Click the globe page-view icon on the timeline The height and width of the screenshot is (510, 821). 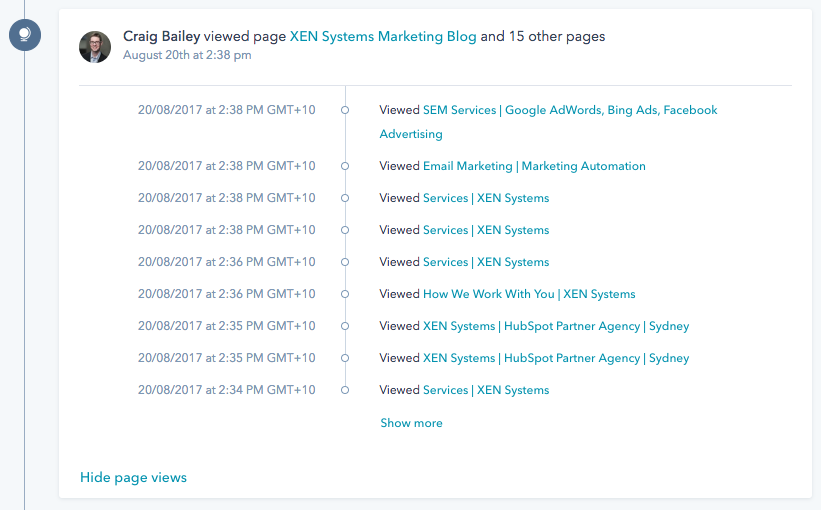tap(25, 35)
